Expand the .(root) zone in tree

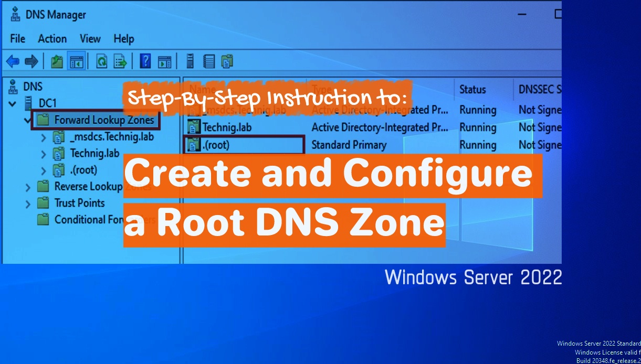coord(44,171)
